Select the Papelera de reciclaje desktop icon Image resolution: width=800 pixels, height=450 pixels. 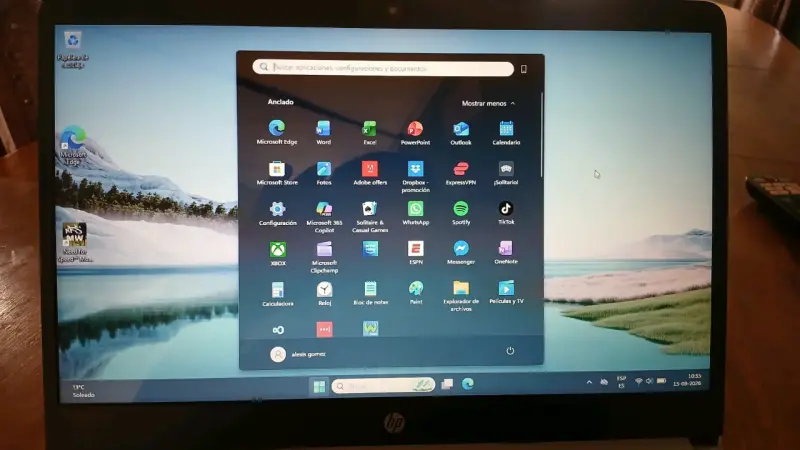point(73,50)
